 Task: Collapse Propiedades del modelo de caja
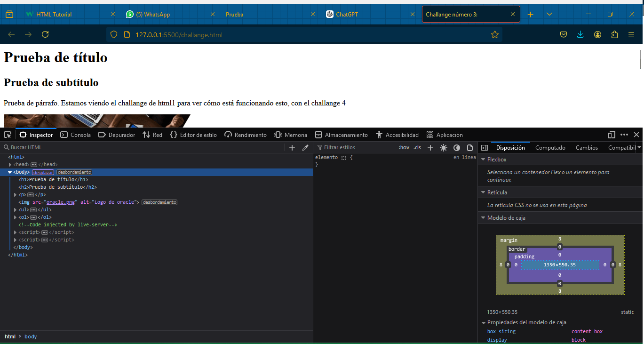(x=483, y=323)
